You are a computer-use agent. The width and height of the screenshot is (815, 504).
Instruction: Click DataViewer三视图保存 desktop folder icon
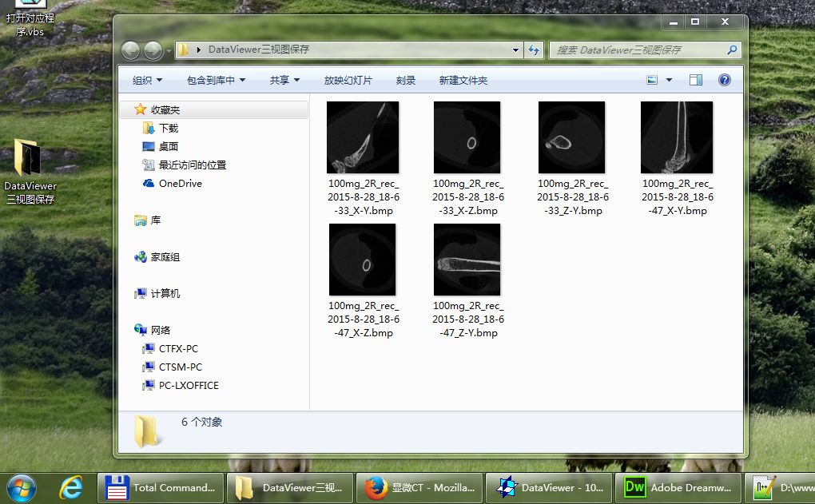tap(27, 157)
